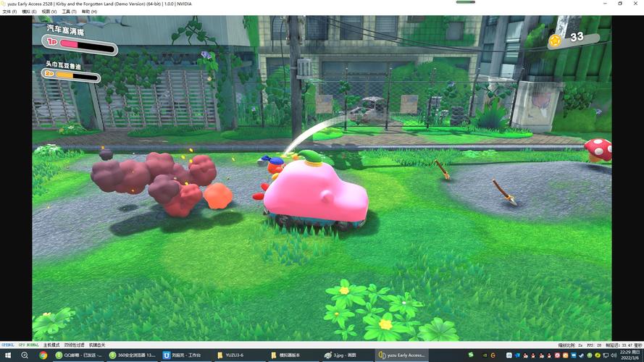The image size is (644, 362).
Task: Open the taskbar clock 22:29
Action: pos(630,355)
